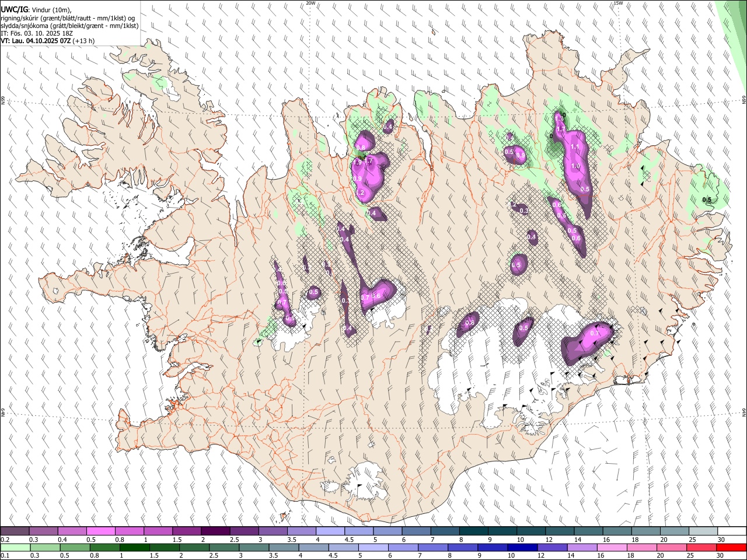Click the 66N latitude label on right edge
The height and width of the screenshot is (560, 747).
[744, 101]
